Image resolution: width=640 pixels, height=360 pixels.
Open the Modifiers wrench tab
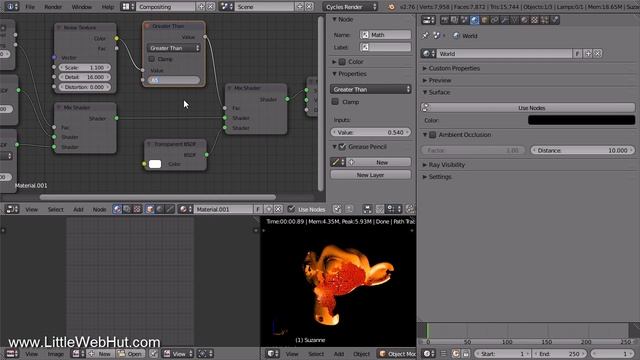click(x=504, y=20)
